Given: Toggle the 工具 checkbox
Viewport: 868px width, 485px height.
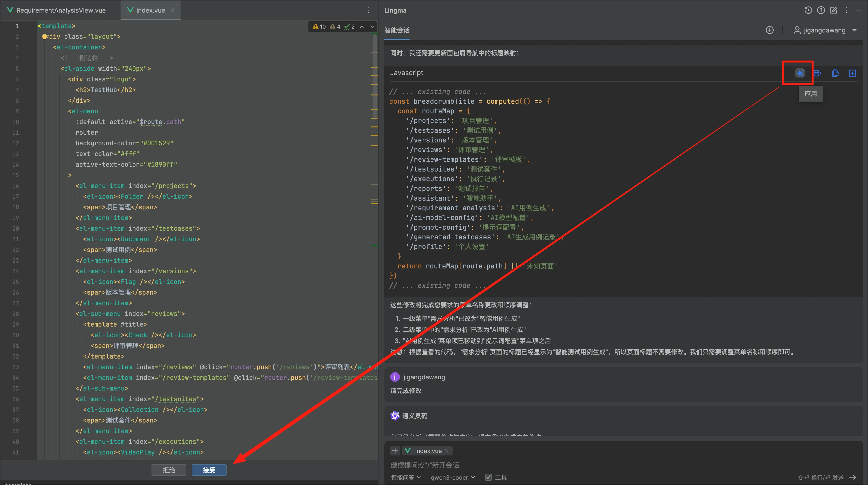Looking at the screenshot, I should [x=488, y=477].
